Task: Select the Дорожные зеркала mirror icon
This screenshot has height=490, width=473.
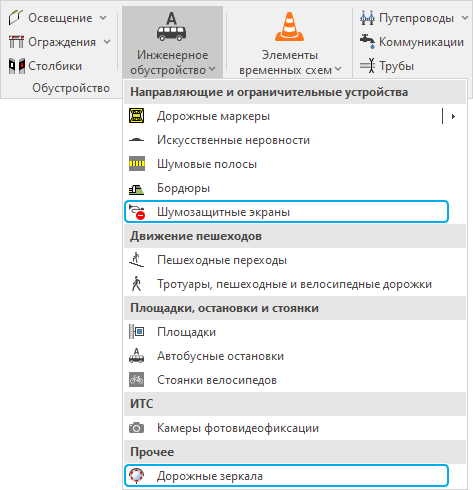Action: (x=137, y=476)
